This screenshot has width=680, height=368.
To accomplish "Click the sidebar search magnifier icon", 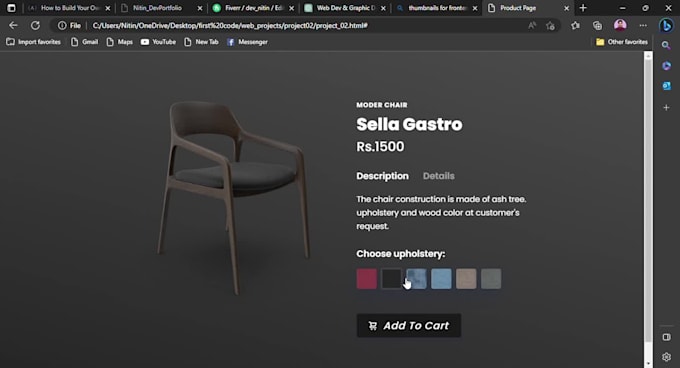I will (666, 45).
